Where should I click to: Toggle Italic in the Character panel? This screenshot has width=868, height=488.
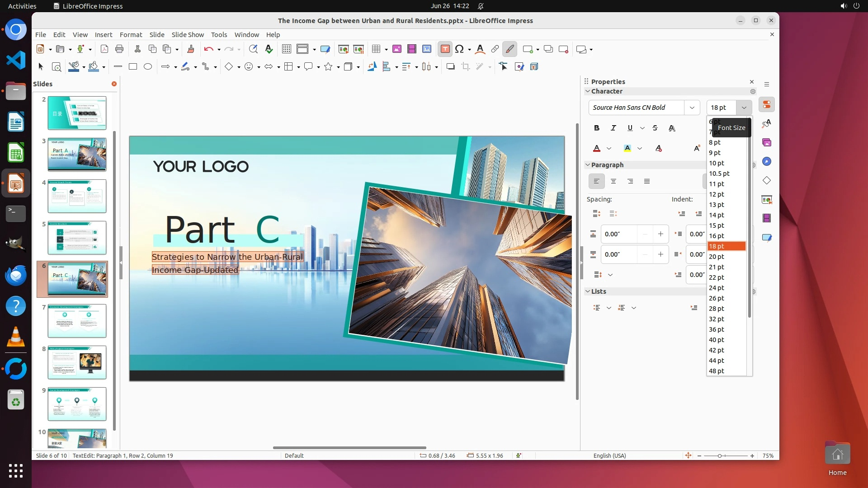pyautogui.click(x=613, y=128)
